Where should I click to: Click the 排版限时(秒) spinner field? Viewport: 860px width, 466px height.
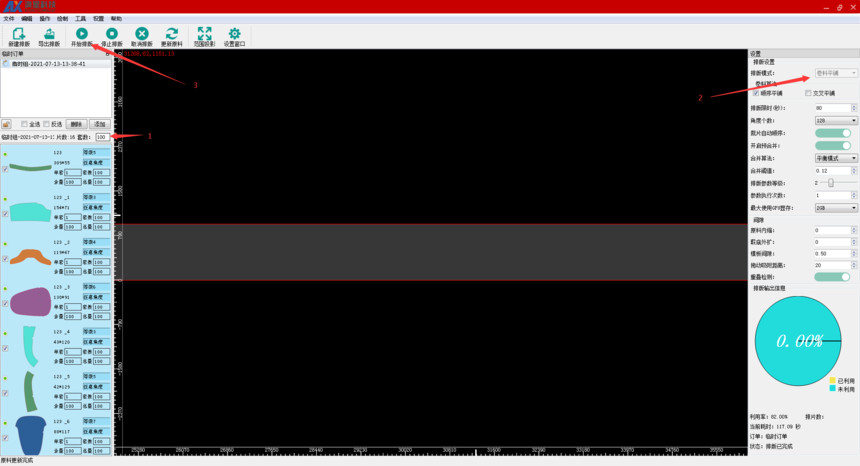coord(835,108)
